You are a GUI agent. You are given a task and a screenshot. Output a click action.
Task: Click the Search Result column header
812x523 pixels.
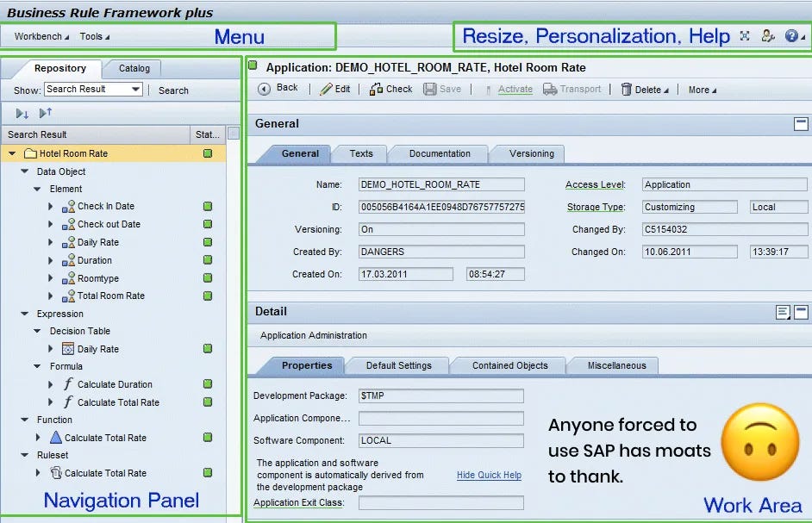pyautogui.click(x=97, y=134)
